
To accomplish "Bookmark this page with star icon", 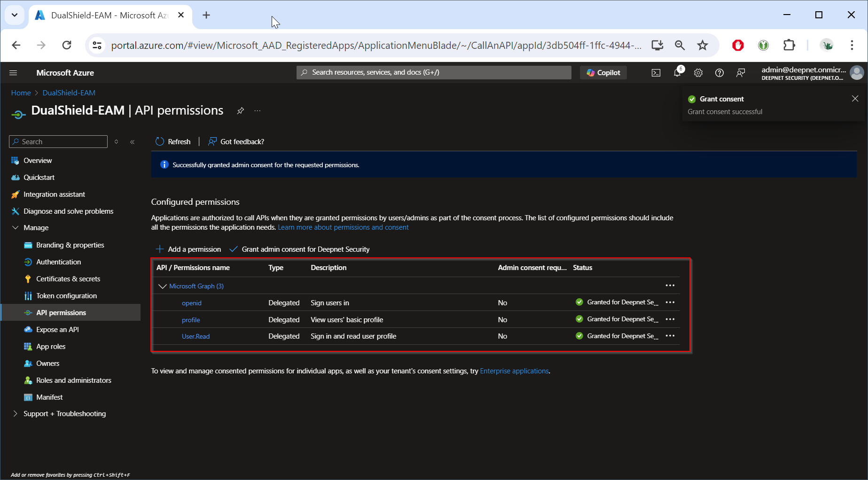I will 702,45.
